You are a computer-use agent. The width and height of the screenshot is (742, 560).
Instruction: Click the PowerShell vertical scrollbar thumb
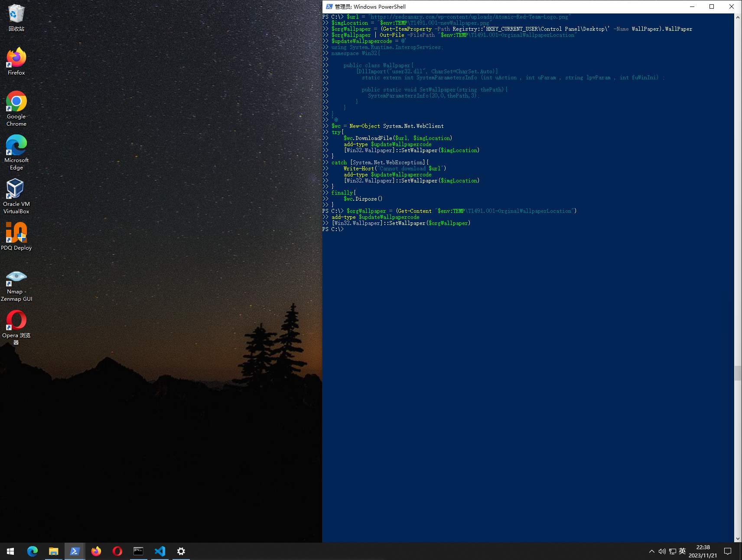click(738, 373)
